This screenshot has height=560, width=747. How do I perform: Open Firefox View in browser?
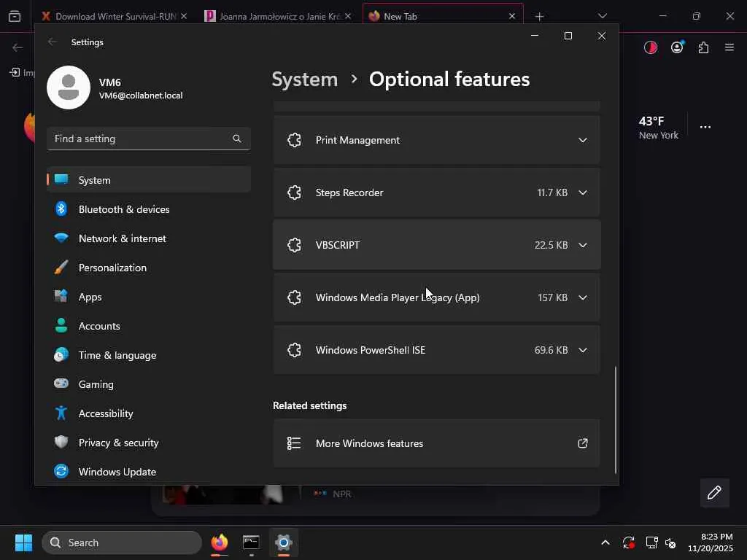point(15,16)
